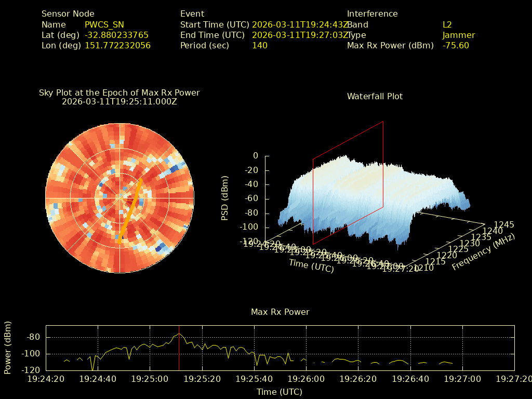Select the event Start Time value
Screen dimensions: 532x399
(x=299, y=24)
